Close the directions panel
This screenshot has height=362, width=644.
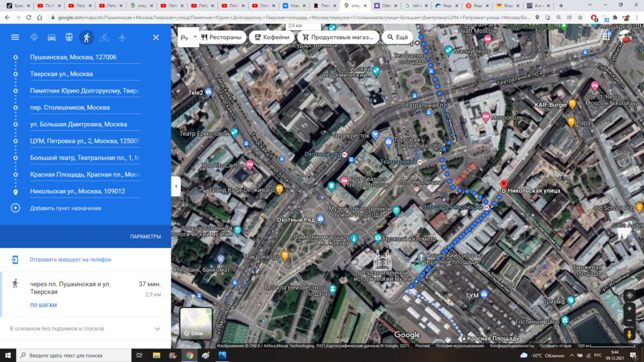(x=156, y=37)
